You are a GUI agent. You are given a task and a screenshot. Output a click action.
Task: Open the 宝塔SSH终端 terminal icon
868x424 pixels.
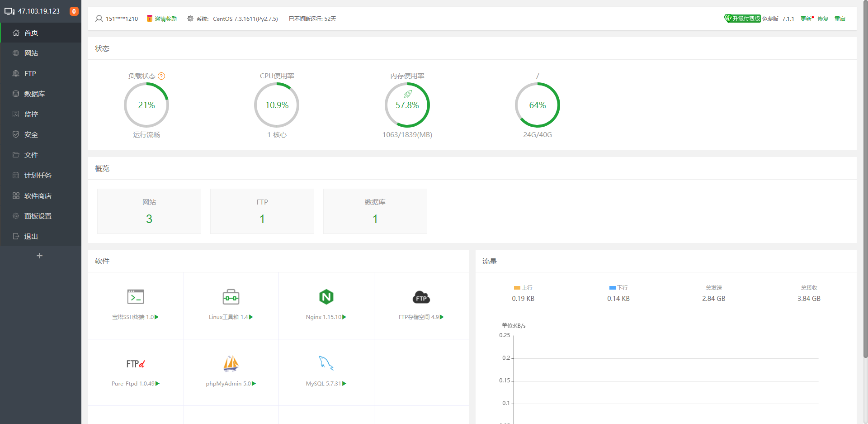tap(136, 297)
